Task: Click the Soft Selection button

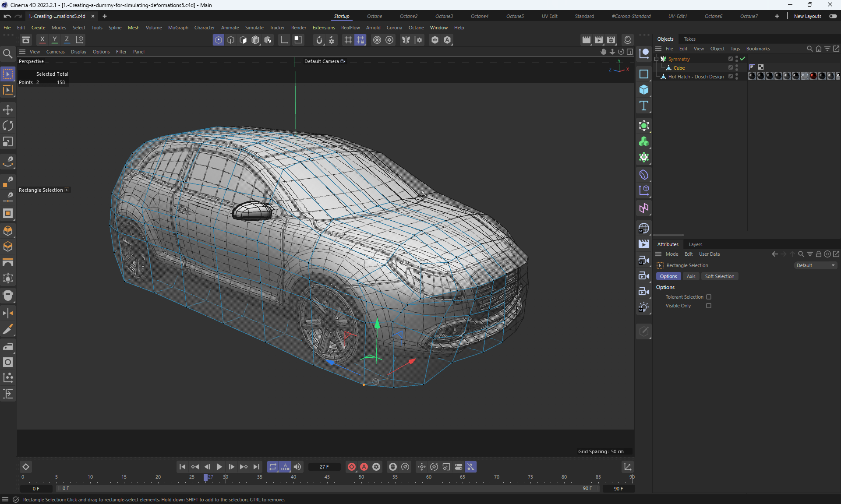Action: [x=719, y=276]
